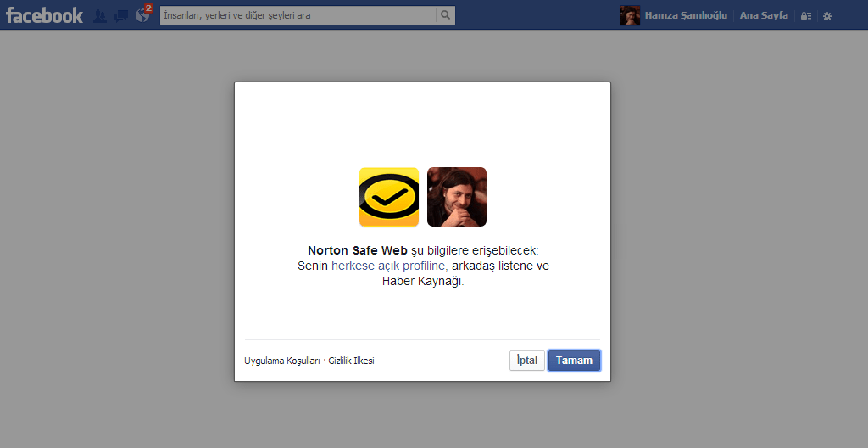Open messages icon in top bar
The width and height of the screenshot is (868, 448).
120,16
